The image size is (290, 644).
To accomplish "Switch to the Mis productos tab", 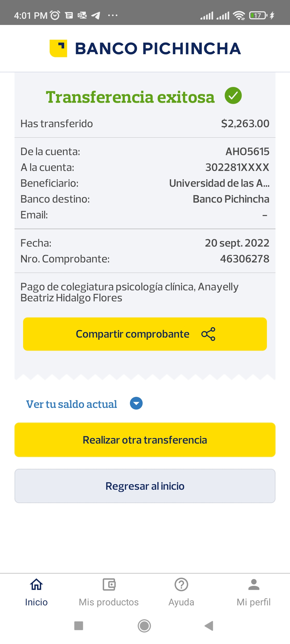I will point(109,602).
